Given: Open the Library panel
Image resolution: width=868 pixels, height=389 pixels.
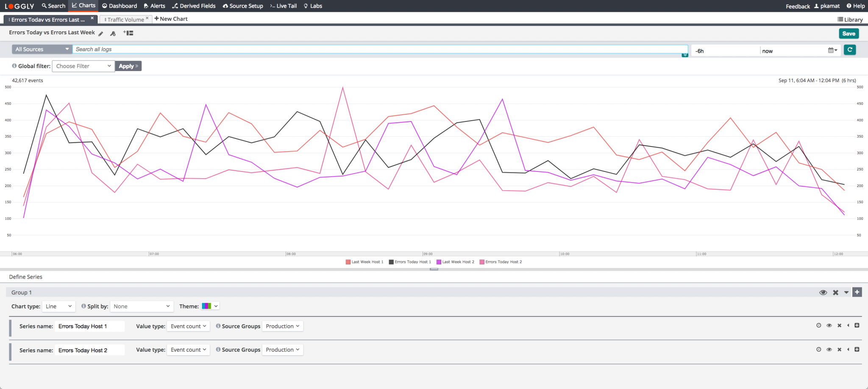Looking at the screenshot, I should click(x=850, y=19).
